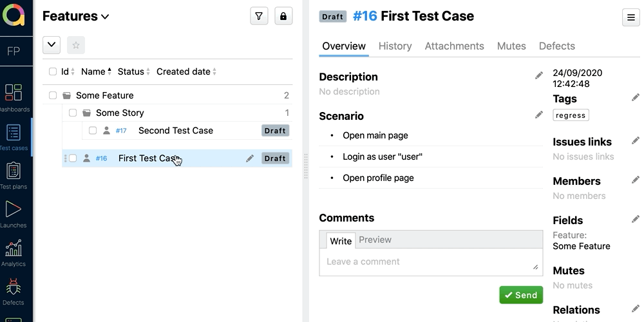This screenshot has width=644, height=322.
Task: Open the hamburger menu for the test case
Action: [631, 18]
